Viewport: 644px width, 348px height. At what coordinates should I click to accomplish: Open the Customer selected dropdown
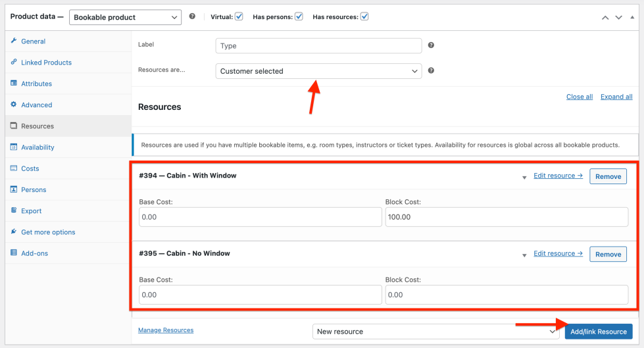318,71
